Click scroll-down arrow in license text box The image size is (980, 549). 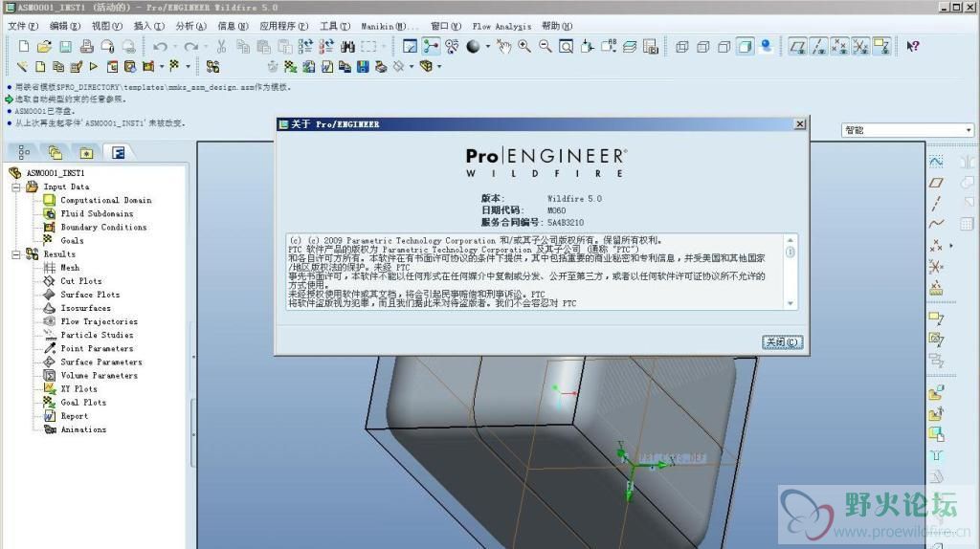tap(790, 303)
